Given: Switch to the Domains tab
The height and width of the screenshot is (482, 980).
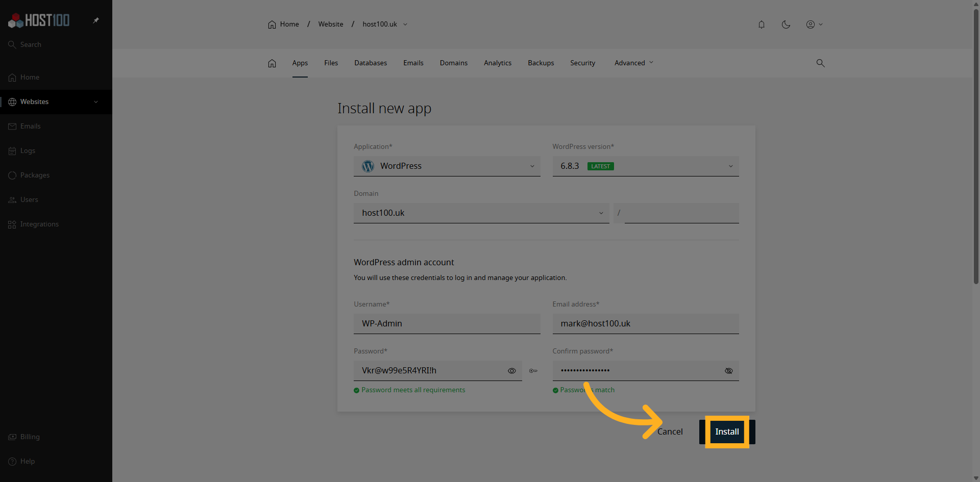Looking at the screenshot, I should click(x=454, y=63).
